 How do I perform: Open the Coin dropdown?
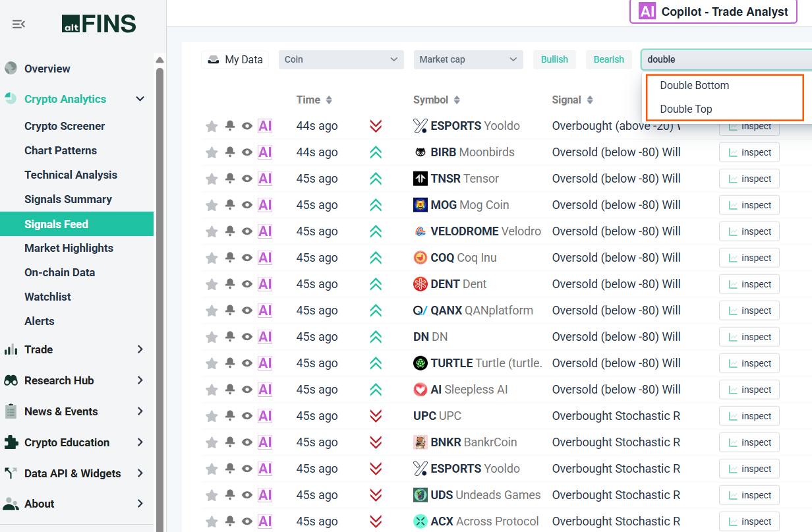pyautogui.click(x=341, y=59)
